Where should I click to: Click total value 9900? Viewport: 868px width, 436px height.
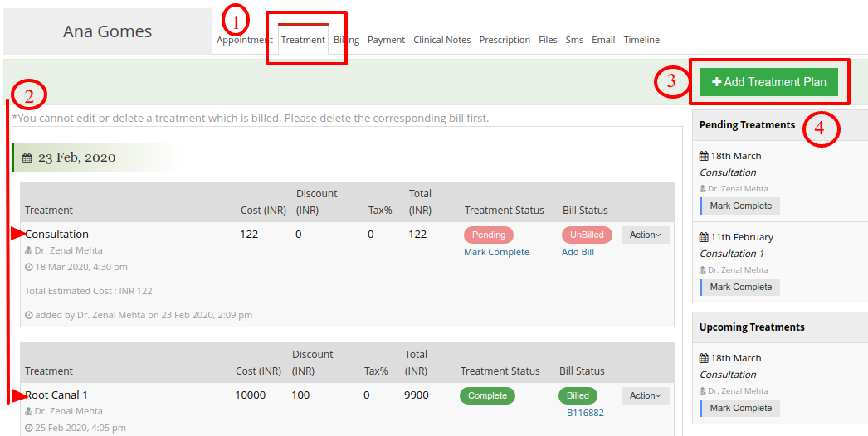pos(417,395)
